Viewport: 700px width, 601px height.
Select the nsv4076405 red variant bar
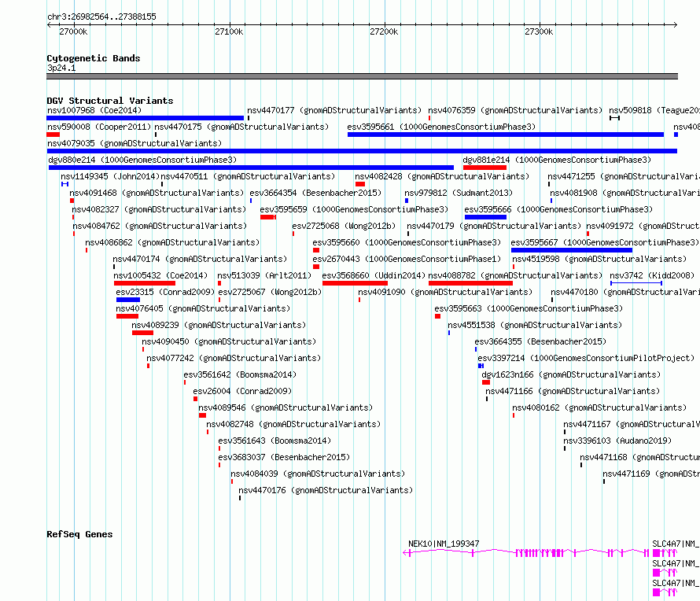(x=127, y=316)
